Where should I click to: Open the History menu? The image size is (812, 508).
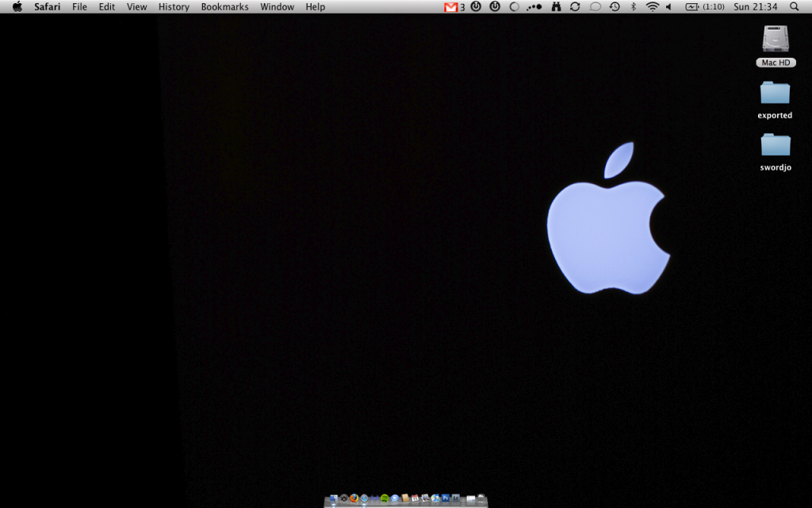[174, 6]
